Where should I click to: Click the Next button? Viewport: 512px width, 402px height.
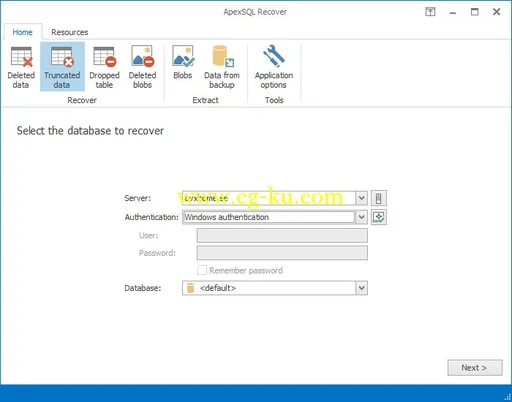(x=475, y=368)
